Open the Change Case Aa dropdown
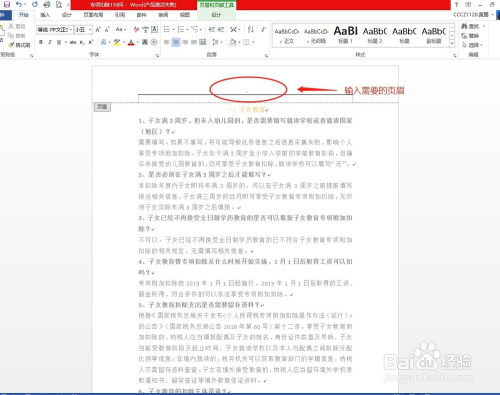Image resolution: width=500 pixels, height=395 pixels. pyautogui.click(x=121, y=30)
